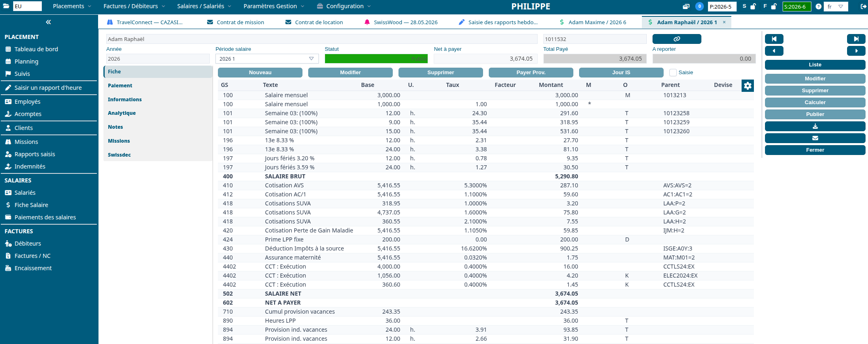The width and height of the screenshot is (868, 344).
Task: Jump to last record button
Action: (856, 39)
